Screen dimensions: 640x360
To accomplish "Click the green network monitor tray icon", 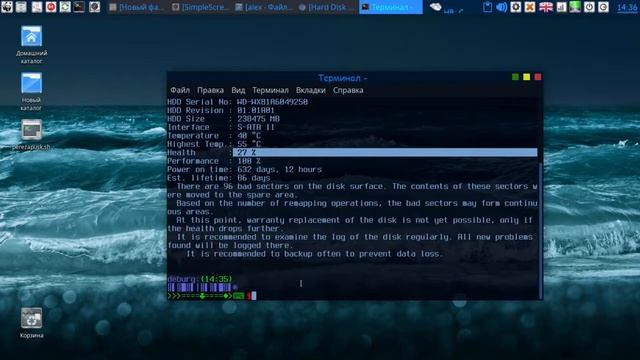I will point(575,7).
